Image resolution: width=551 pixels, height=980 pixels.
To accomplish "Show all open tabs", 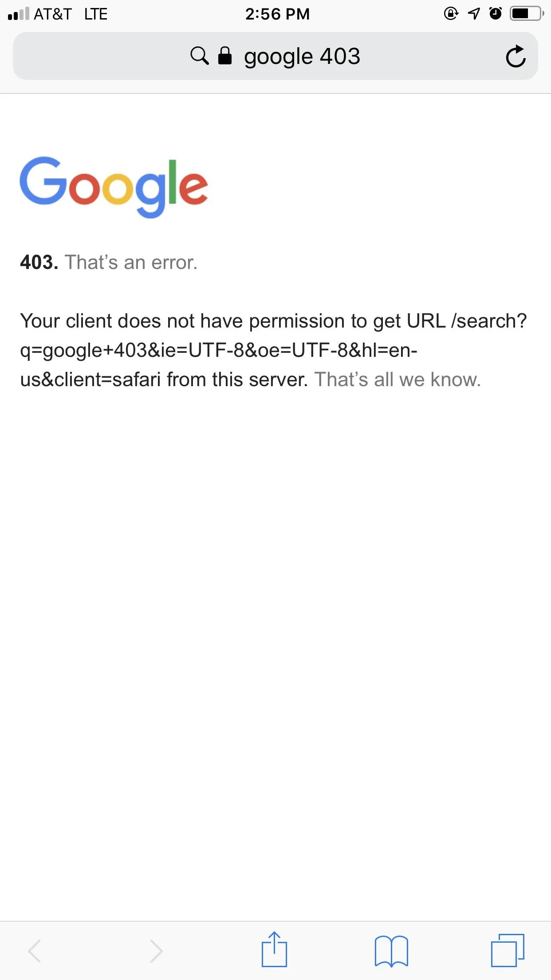I will (x=508, y=950).
